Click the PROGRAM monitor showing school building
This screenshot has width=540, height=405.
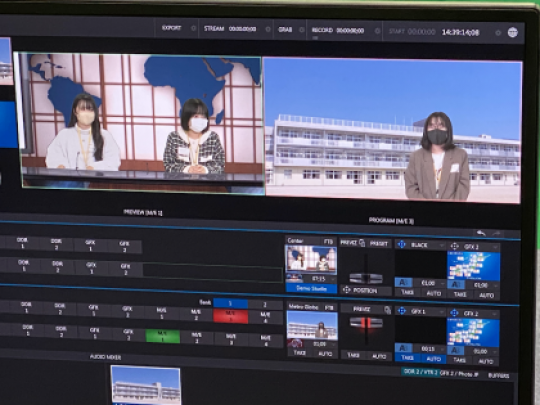point(393,131)
